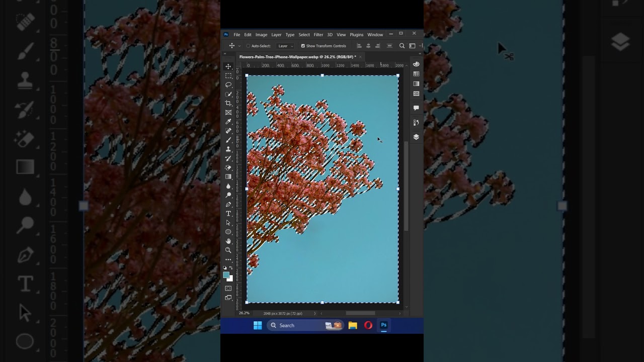Swap foreground and background colors
The height and width of the screenshot is (362, 644).
tap(231, 268)
